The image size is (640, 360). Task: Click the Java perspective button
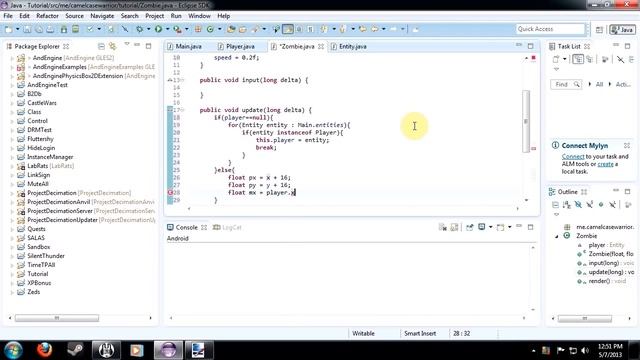[622, 29]
